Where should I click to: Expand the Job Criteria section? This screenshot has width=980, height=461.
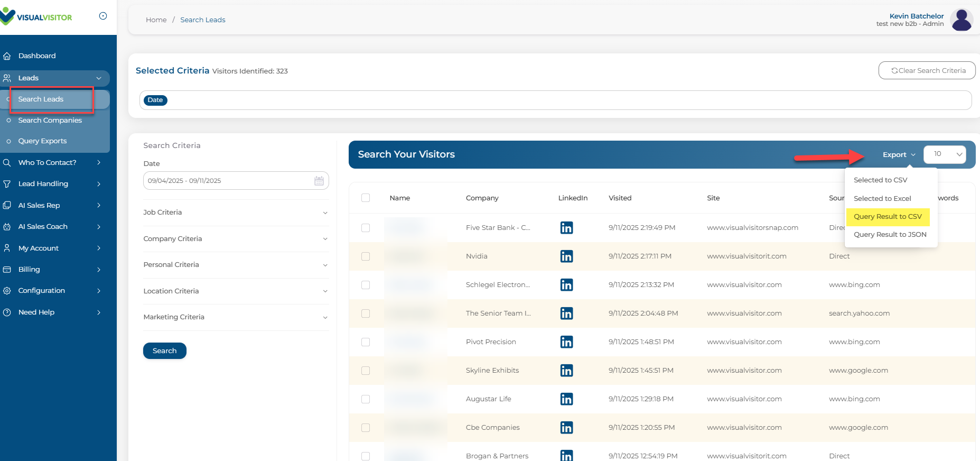pyautogui.click(x=236, y=213)
